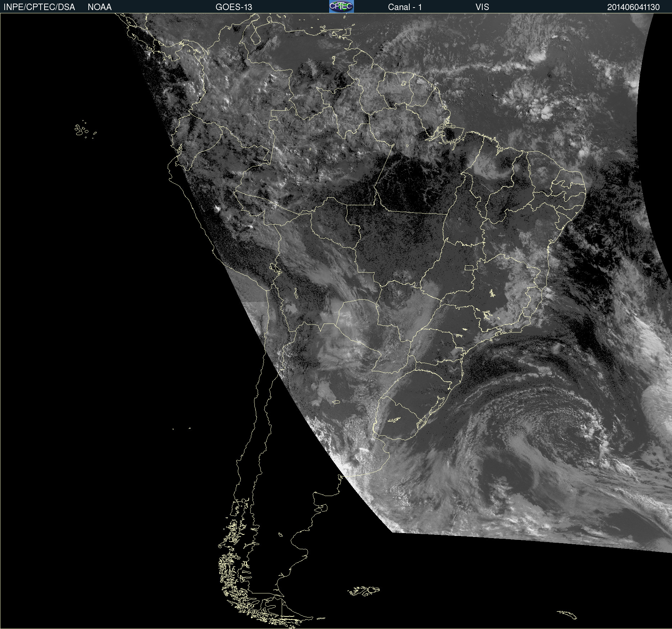Viewport: 672px width, 629px height.
Task: Click the Canal - 1 channel label
Action: click(405, 7)
